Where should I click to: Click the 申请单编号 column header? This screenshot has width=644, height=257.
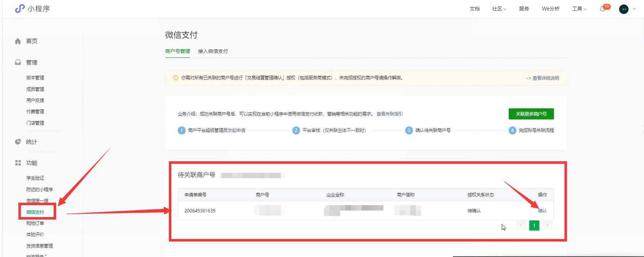(195, 195)
